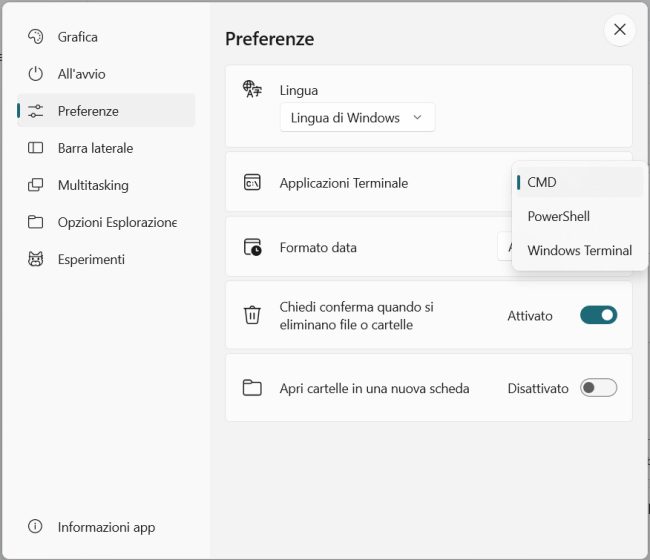This screenshot has height=560, width=650.
Task: Pick Windows Terminal option
Action: pyautogui.click(x=579, y=250)
